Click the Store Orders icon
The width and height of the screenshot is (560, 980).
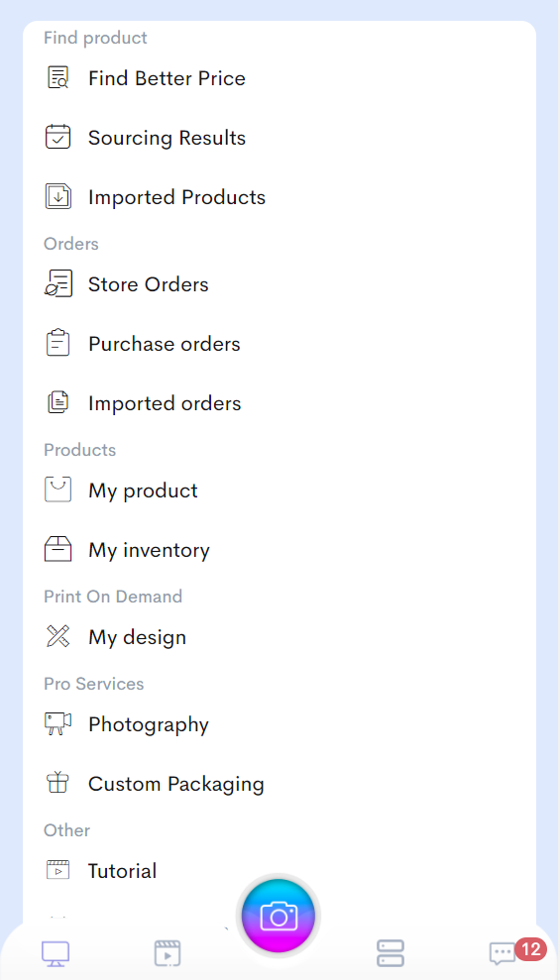click(x=58, y=283)
